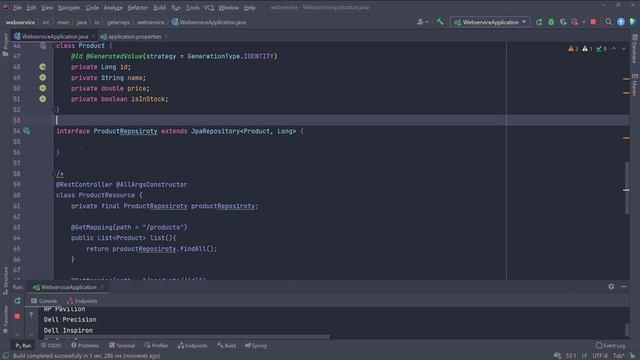
Task: Select WebserviceApplication.java editor tab
Action: pos(55,36)
